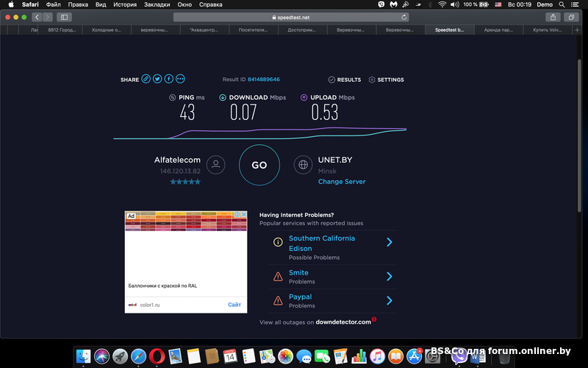
Task: Reload page using address bar refresh icon
Action: pyautogui.click(x=404, y=17)
